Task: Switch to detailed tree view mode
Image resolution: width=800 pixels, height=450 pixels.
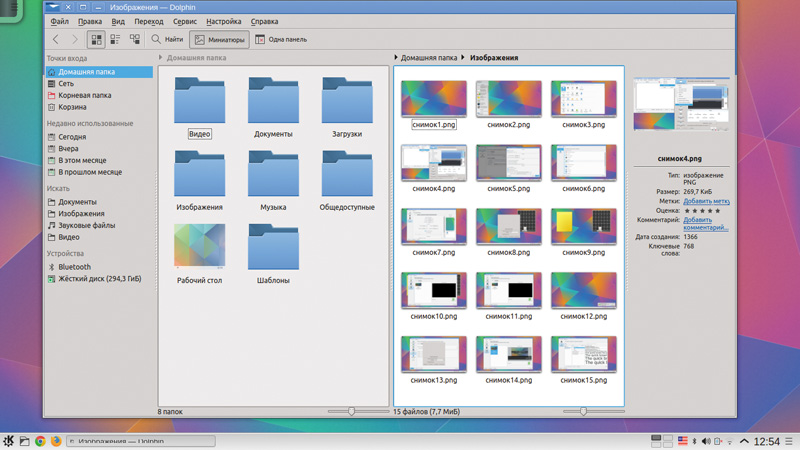Action: pyautogui.click(x=135, y=39)
